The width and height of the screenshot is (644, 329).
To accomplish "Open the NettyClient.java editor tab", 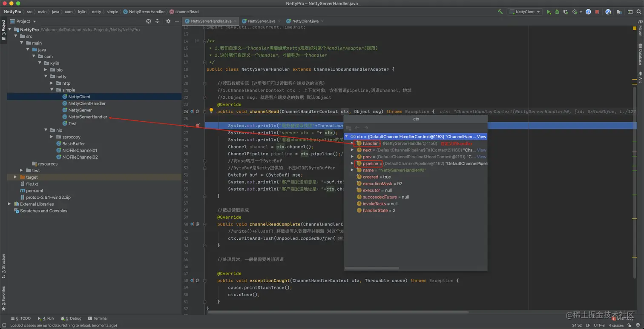I will click(x=305, y=21).
